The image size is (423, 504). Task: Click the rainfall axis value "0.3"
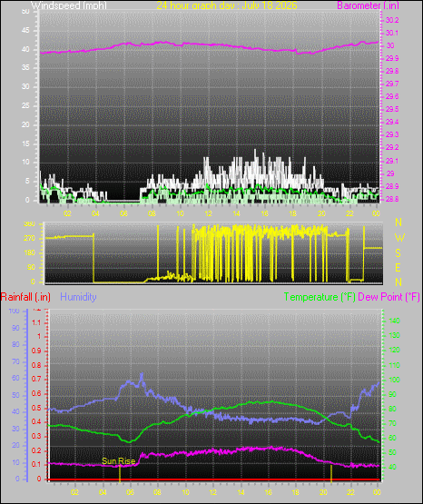[36, 437]
